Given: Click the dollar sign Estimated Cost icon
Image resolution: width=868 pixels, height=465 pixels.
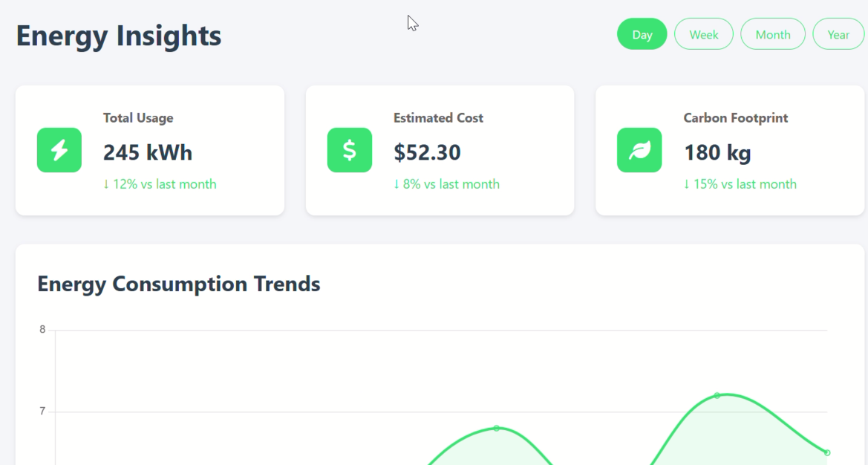Looking at the screenshot, I should tap(349, 150).
